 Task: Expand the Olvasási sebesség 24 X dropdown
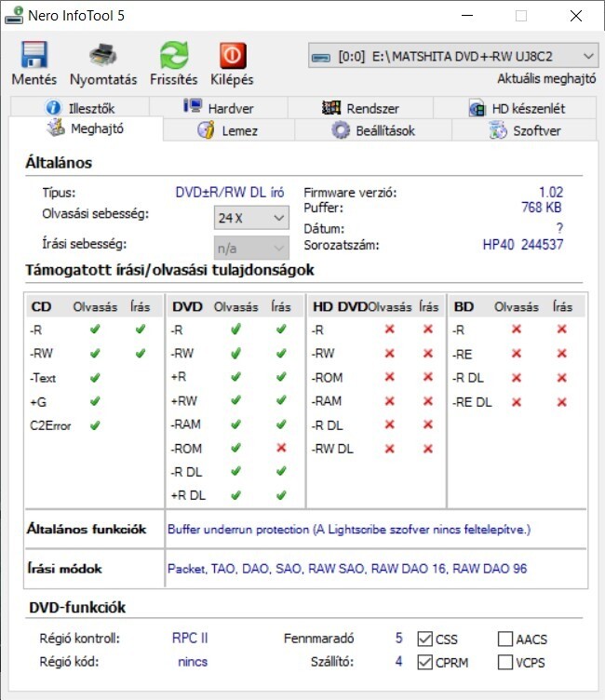tap(251, 218)
